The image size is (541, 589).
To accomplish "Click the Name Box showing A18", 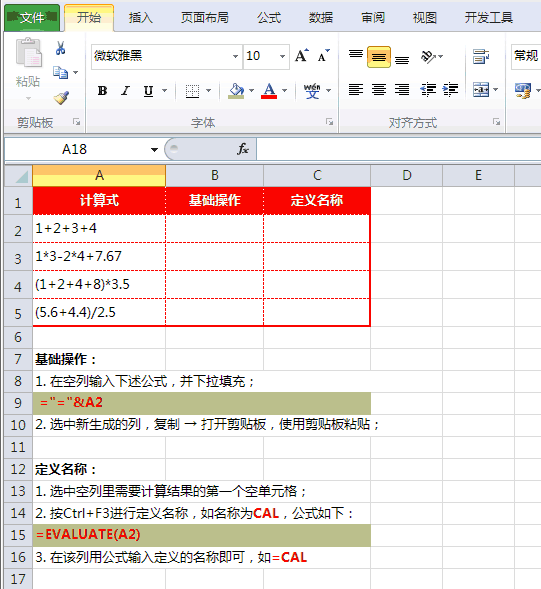I will click(x=74, y=149).
